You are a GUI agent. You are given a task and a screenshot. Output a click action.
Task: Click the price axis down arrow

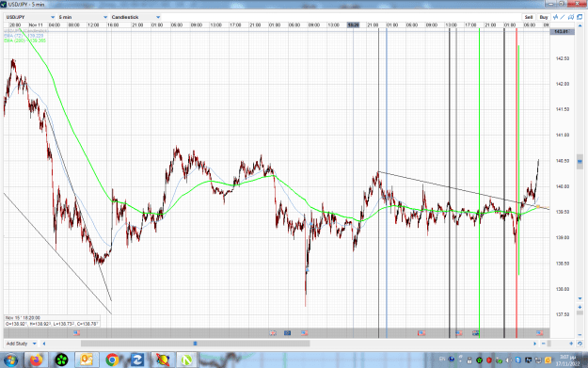pyautogui.click(x=580, y=298)
